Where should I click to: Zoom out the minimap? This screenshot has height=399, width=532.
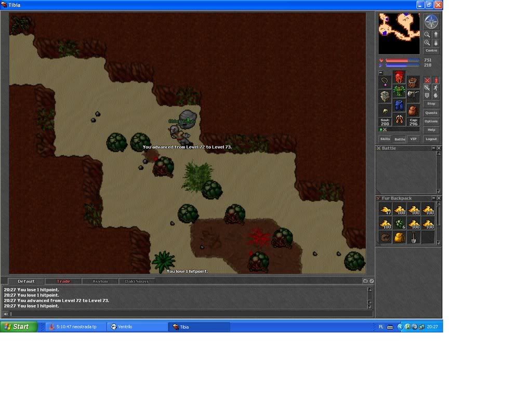(x=427, y=35)
